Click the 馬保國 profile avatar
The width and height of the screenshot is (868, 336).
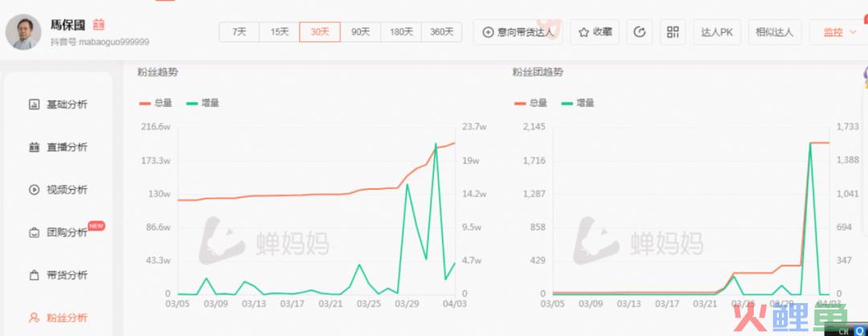[x=23, y=31]
